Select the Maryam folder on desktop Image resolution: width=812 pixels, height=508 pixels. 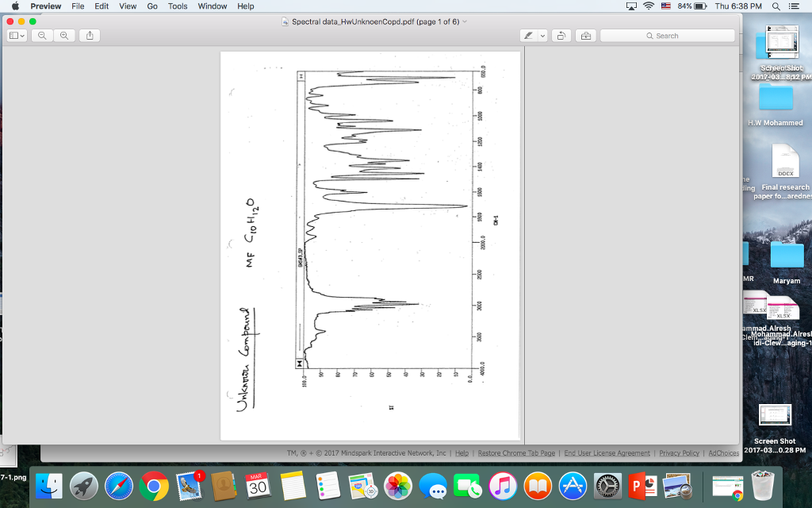(x=787, y=258)
